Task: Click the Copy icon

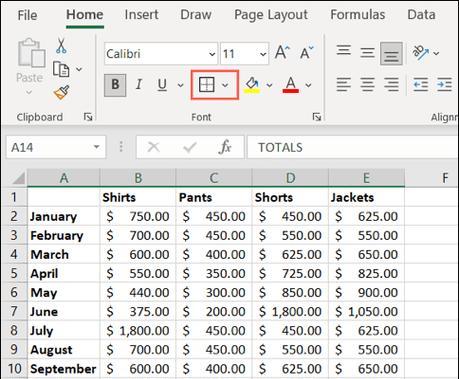Action: (x=61, y=69)
